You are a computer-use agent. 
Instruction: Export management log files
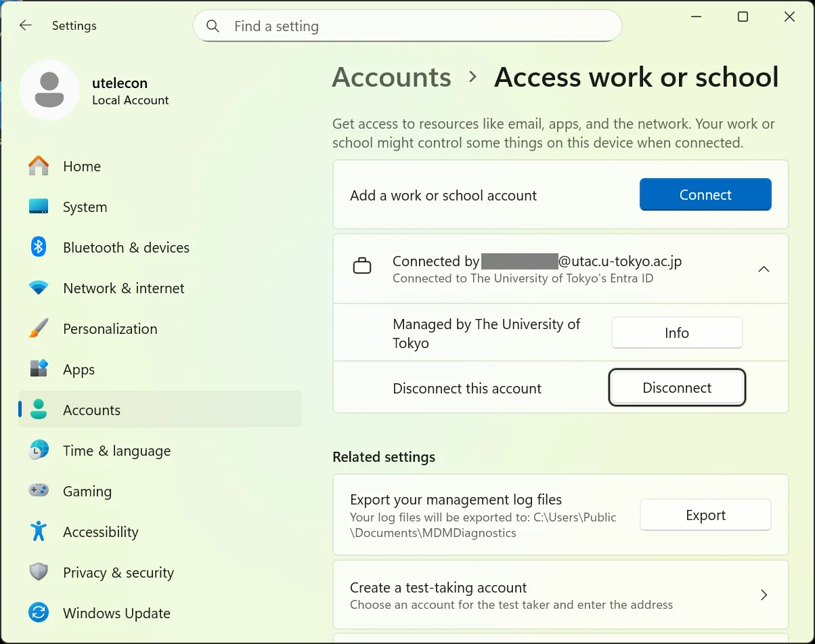click(x=705, y=515)
